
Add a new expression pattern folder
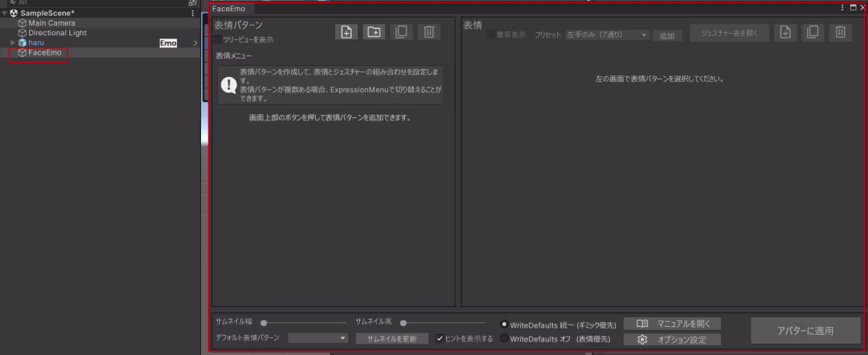375,32
